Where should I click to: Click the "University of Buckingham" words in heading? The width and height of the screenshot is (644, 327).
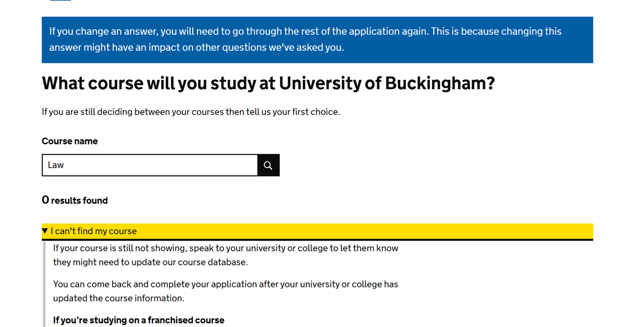386,84
